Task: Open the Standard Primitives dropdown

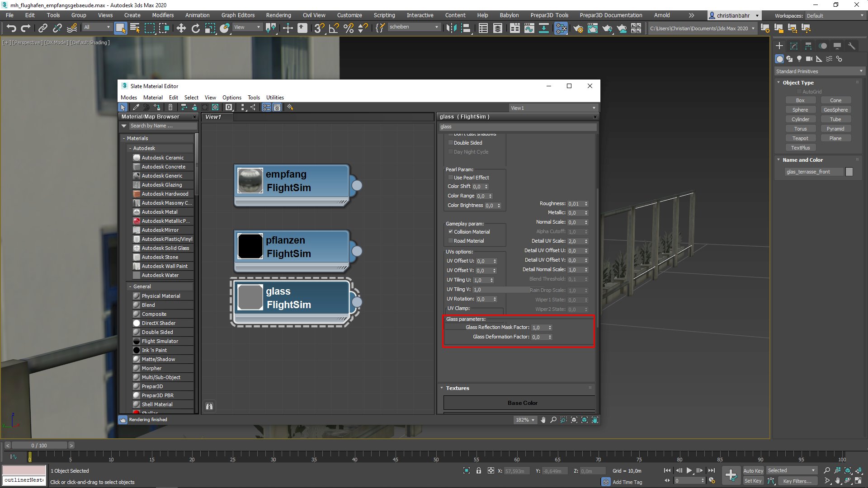Action: coord(819,71)
